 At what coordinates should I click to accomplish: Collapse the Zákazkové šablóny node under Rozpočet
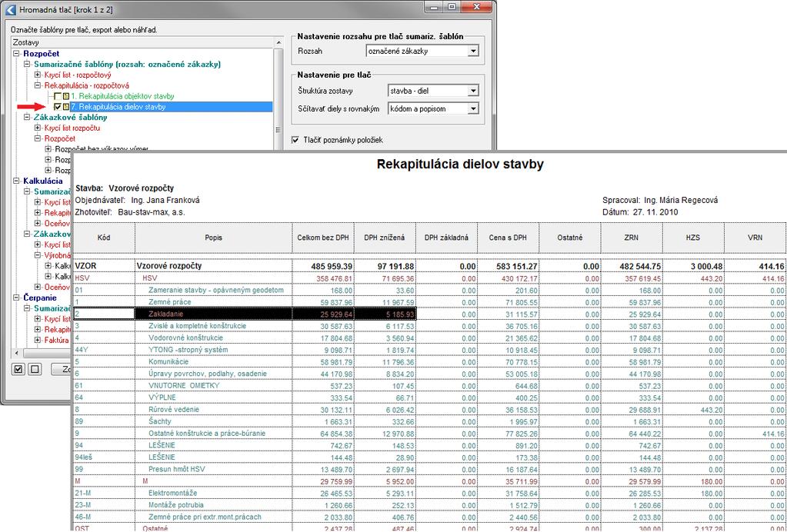27,118
